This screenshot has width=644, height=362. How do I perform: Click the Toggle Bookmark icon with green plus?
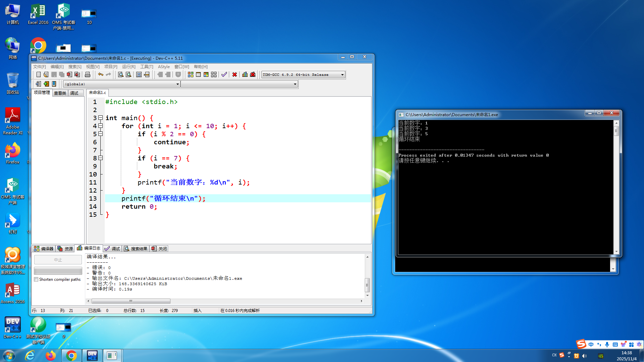coord(46,84)
